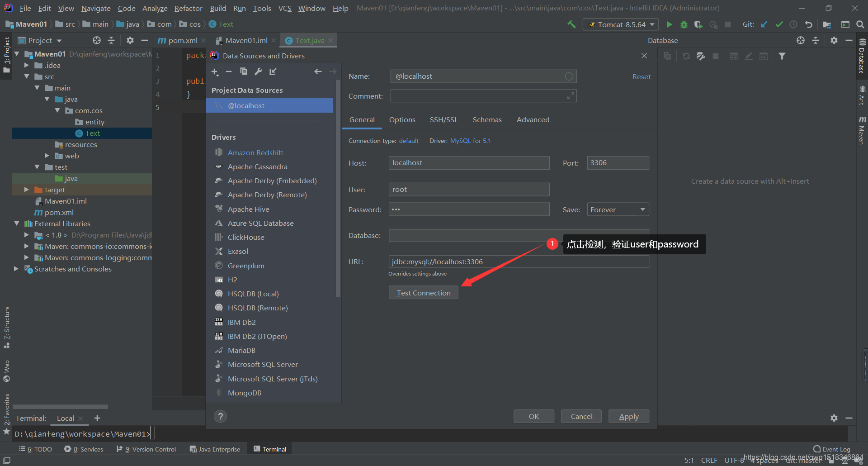Click Cancel in Data Sources dialog
Image resolution: width=868 pixels, height=466 pixels.
pos(581,416)
